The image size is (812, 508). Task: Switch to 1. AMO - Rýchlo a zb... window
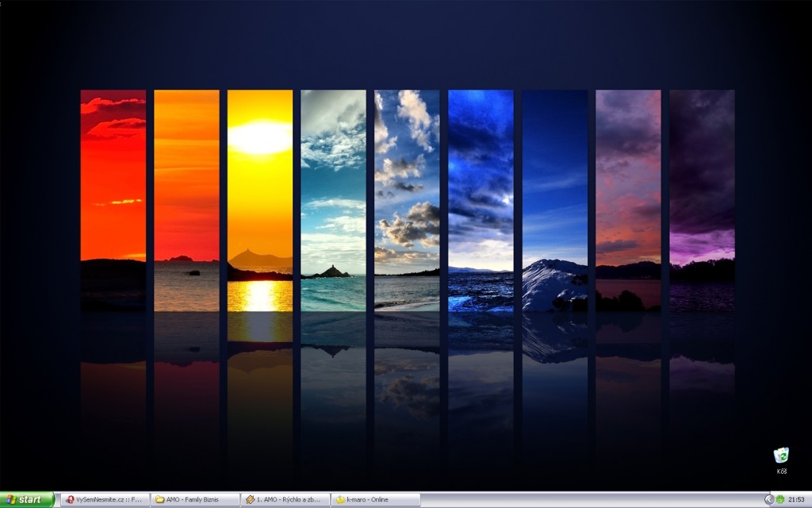pos(285,500)
